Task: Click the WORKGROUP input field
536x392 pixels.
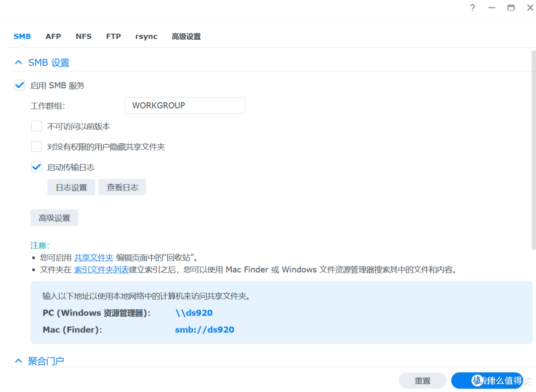Action: click(185, 105)
